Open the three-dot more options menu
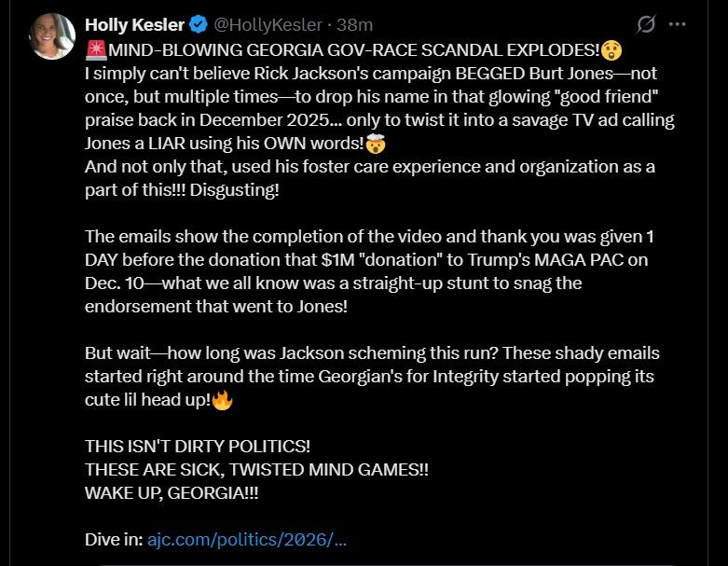The height and width of the screenshot is (566, 728). click(678, 24)
